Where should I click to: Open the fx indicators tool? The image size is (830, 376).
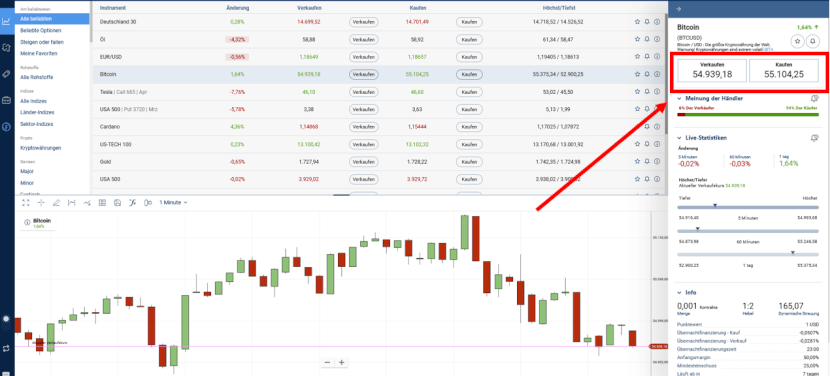point(133,202)
